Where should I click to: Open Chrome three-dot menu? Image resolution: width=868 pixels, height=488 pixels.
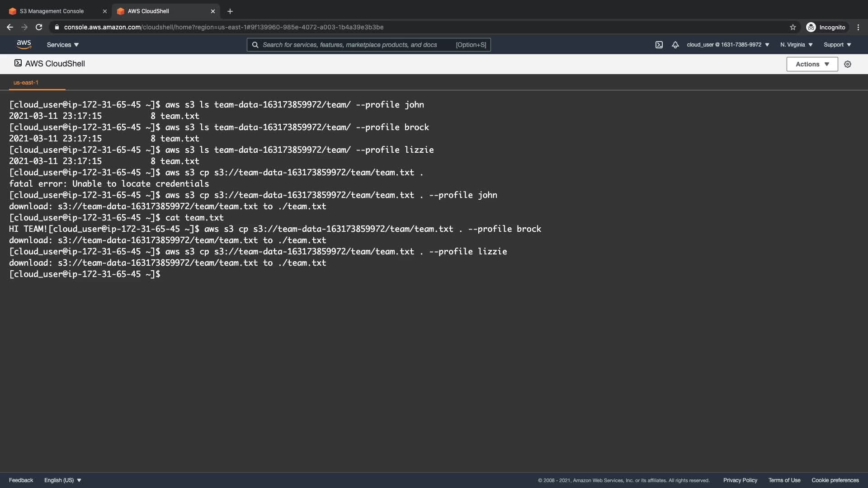point(858,27)
